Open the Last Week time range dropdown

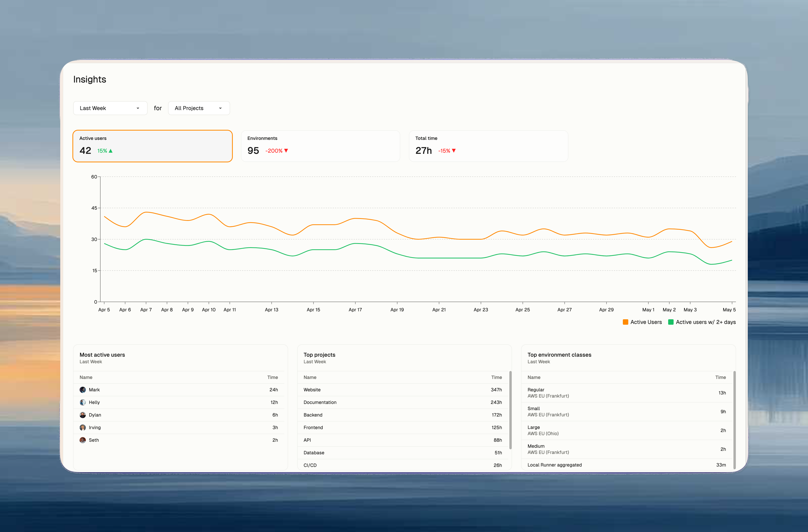click(110, 108)
